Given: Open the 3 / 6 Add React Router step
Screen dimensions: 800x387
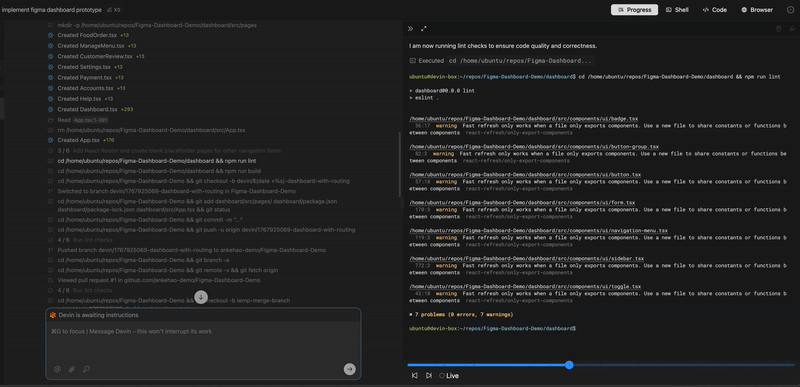Looking at the screenshot, I should [x=169, y=151].
